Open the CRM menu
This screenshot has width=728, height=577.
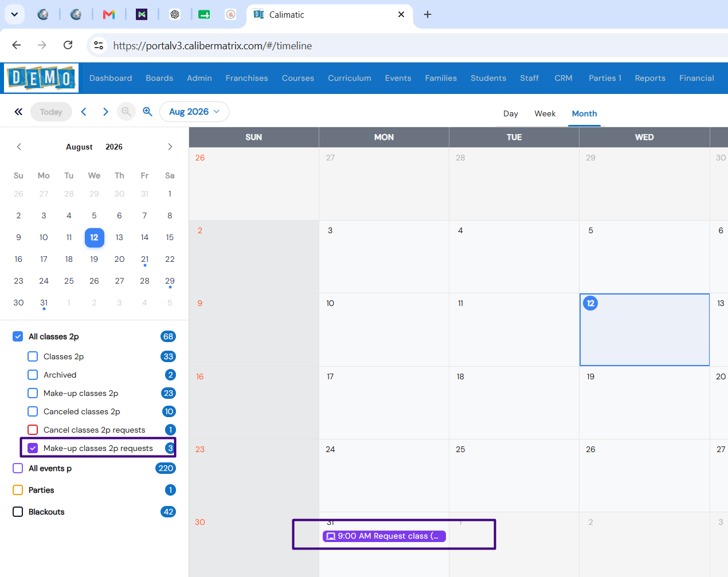pyautogui.click(x=563, y=78)
